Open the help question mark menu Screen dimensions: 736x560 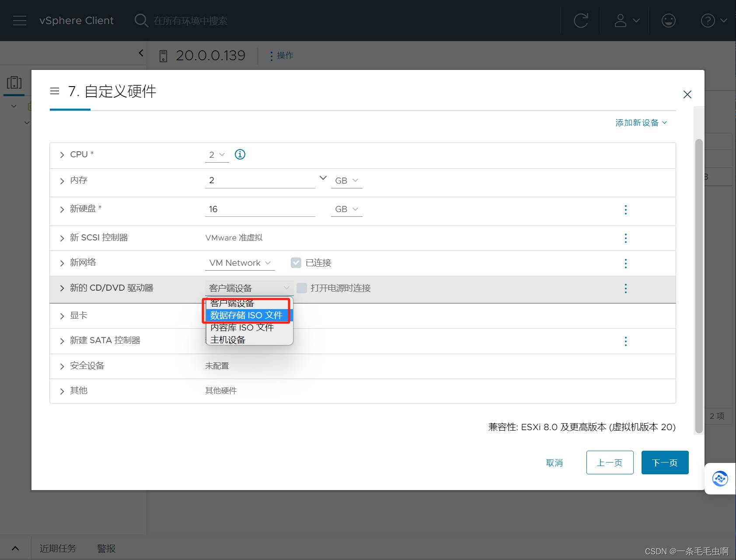(x=713, y=21)
